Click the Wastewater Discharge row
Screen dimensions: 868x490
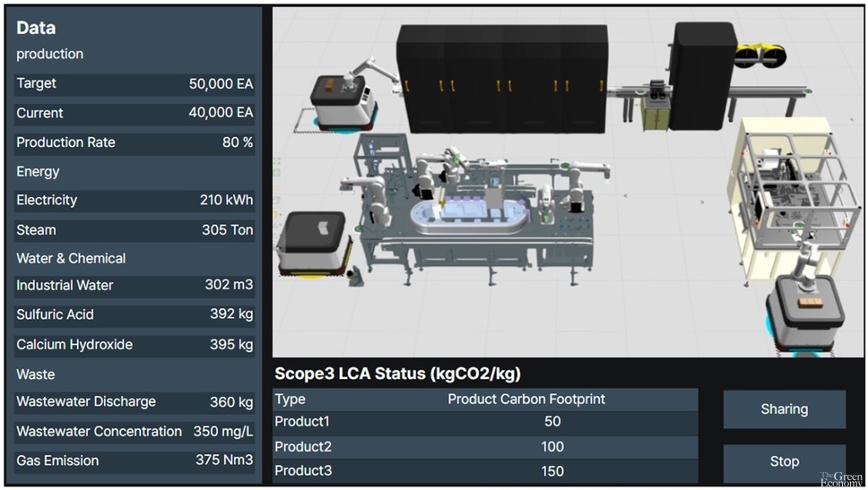pos(135,402)
